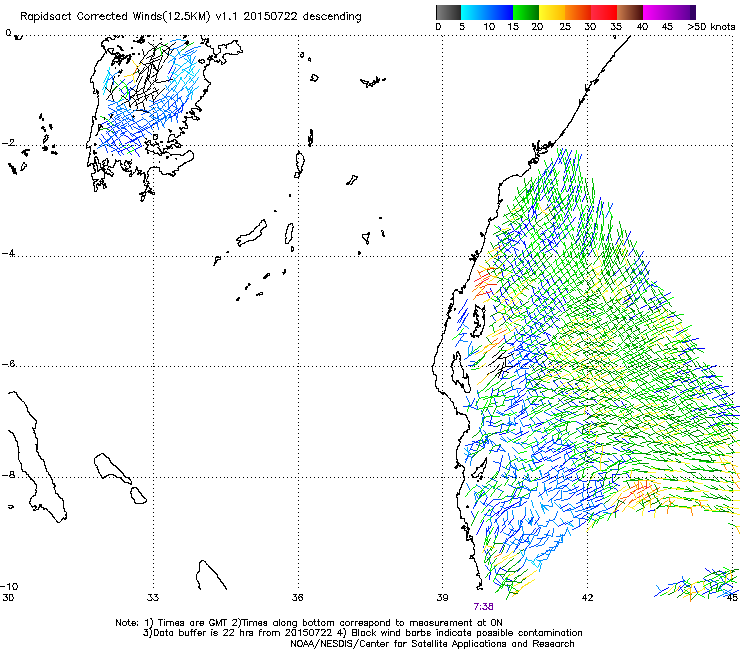Click the purple 7:38 time label
This screenshot has width=740, height=650.
pos(483,607)
